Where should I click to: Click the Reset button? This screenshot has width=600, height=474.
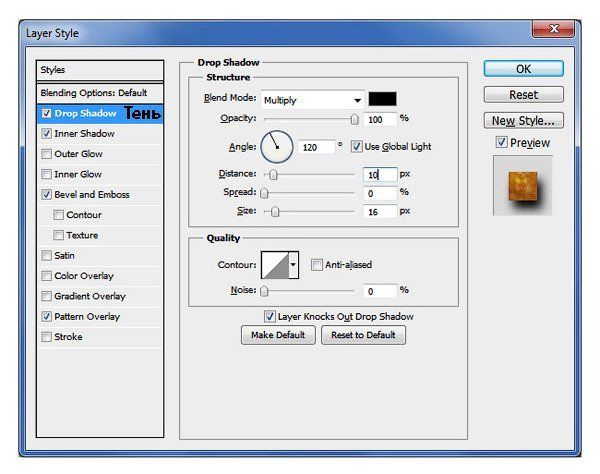(523, 94)
